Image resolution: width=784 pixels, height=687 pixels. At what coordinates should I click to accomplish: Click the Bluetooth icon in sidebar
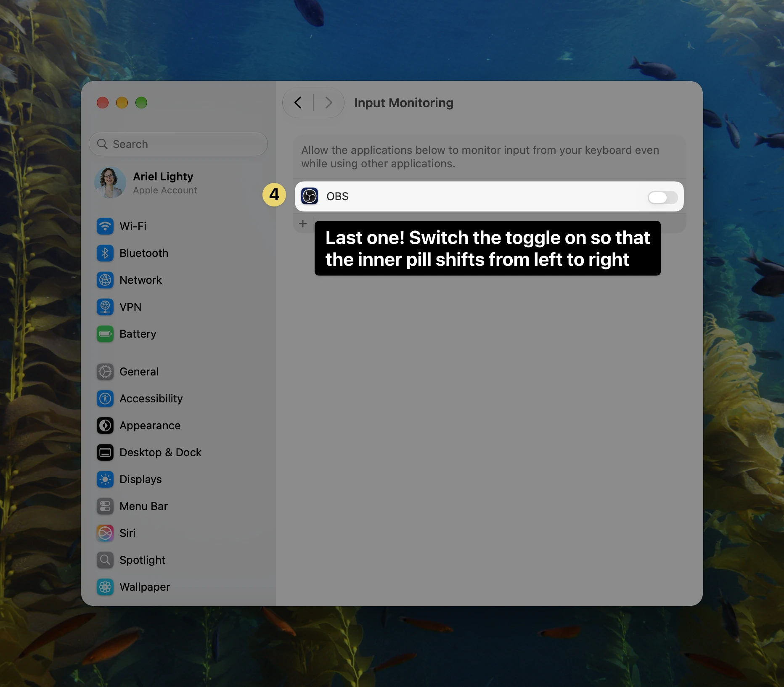point(105,253)
